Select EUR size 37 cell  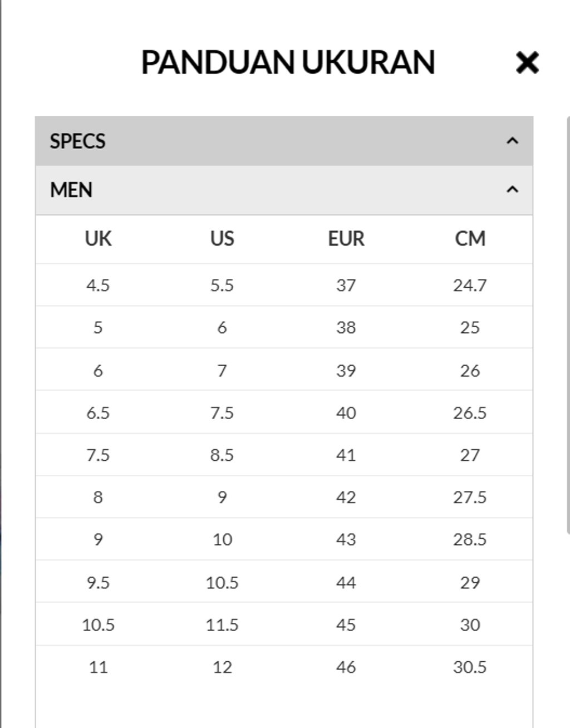346,286
